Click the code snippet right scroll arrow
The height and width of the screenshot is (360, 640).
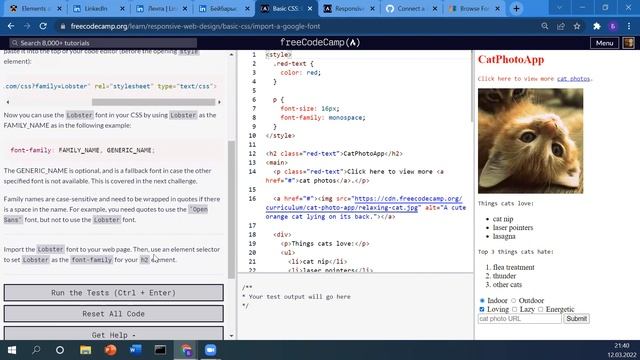(219, 102)
